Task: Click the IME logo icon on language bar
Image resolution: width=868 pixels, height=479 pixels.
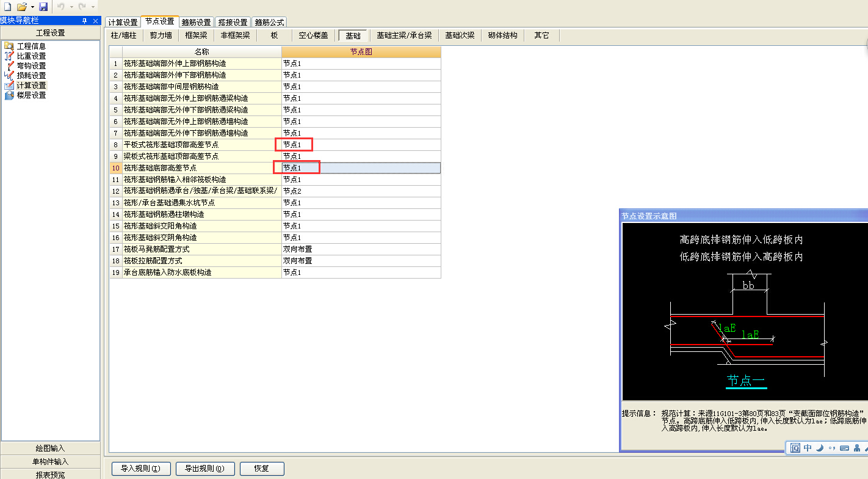Action: [x=795, y=448]
